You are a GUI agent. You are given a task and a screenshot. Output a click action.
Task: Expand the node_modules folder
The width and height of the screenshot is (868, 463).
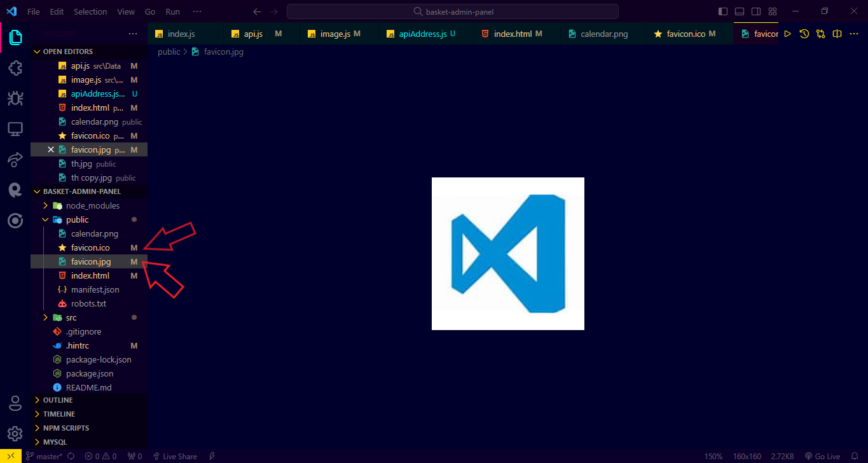coord(89,205)
